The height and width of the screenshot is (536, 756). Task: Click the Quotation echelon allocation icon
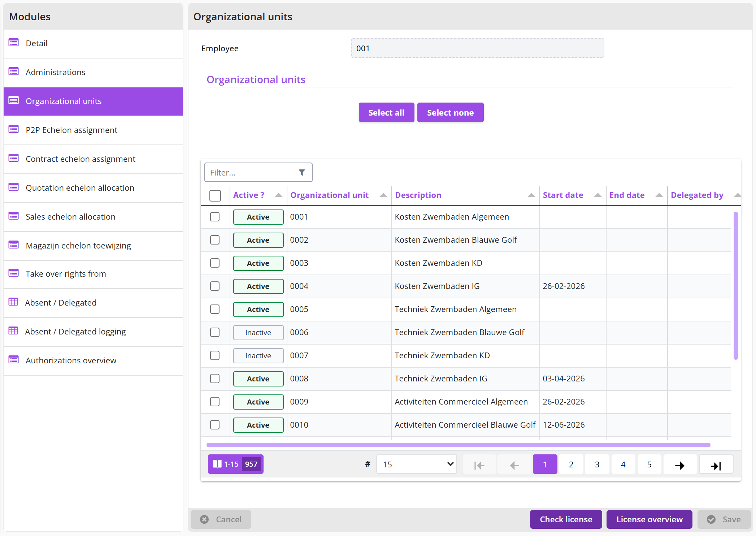click(14, 187)
